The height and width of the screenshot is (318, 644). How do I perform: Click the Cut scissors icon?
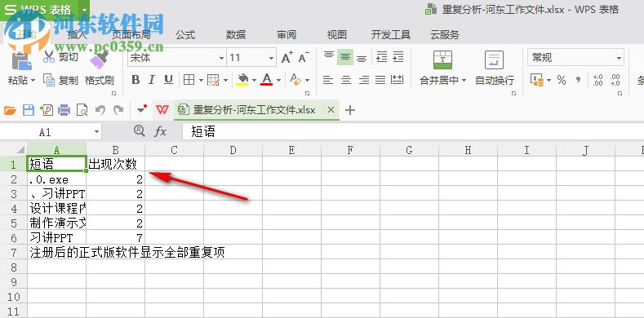pyautogui.click(x=49, y=56)
